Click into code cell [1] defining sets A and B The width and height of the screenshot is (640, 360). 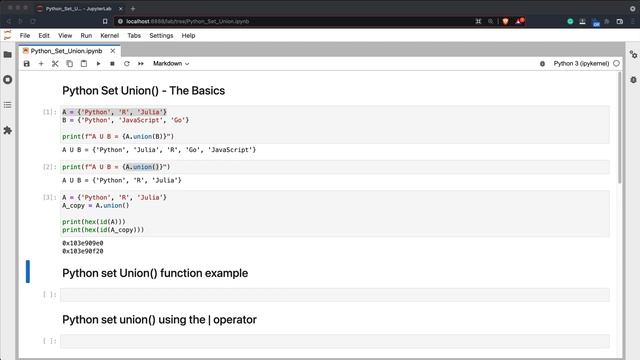335,124
